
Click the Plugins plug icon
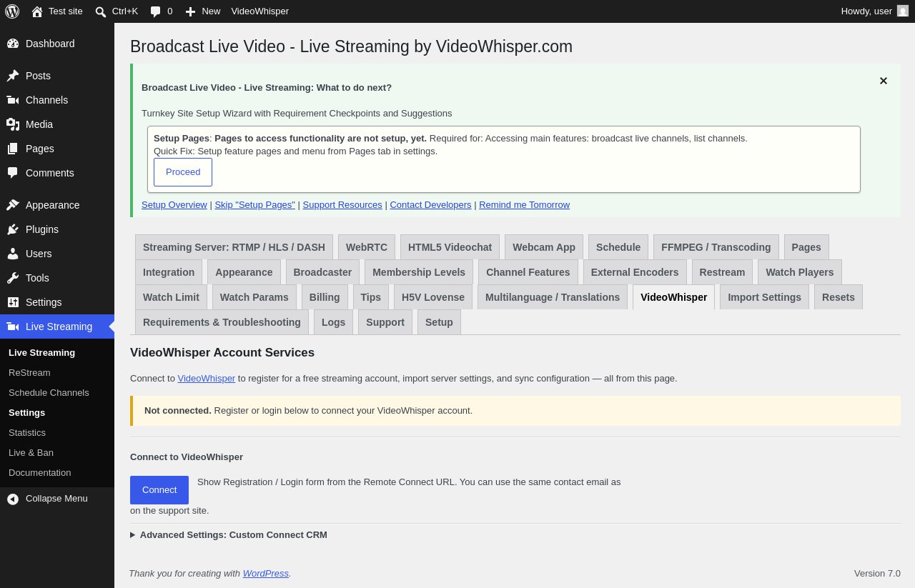click(x=13, y=229)
